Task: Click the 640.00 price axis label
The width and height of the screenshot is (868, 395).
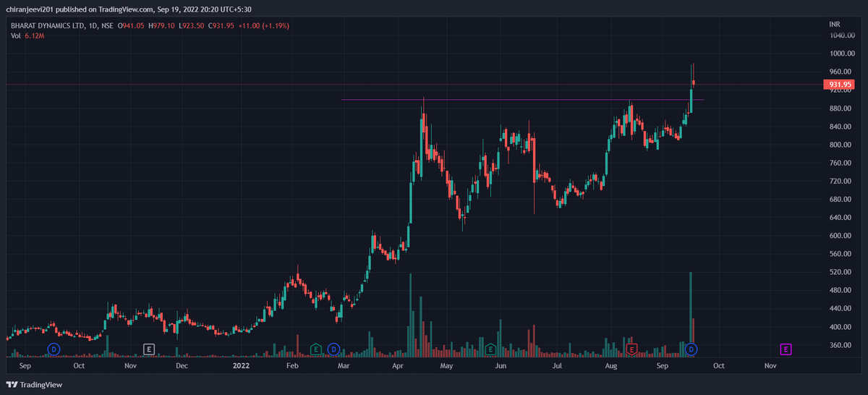Action: click(x=840, y=218)
